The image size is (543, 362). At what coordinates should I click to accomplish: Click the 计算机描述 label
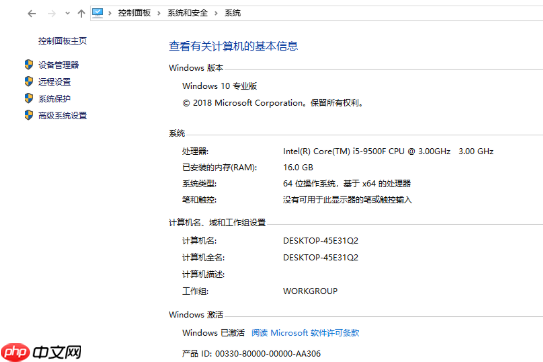203,274
